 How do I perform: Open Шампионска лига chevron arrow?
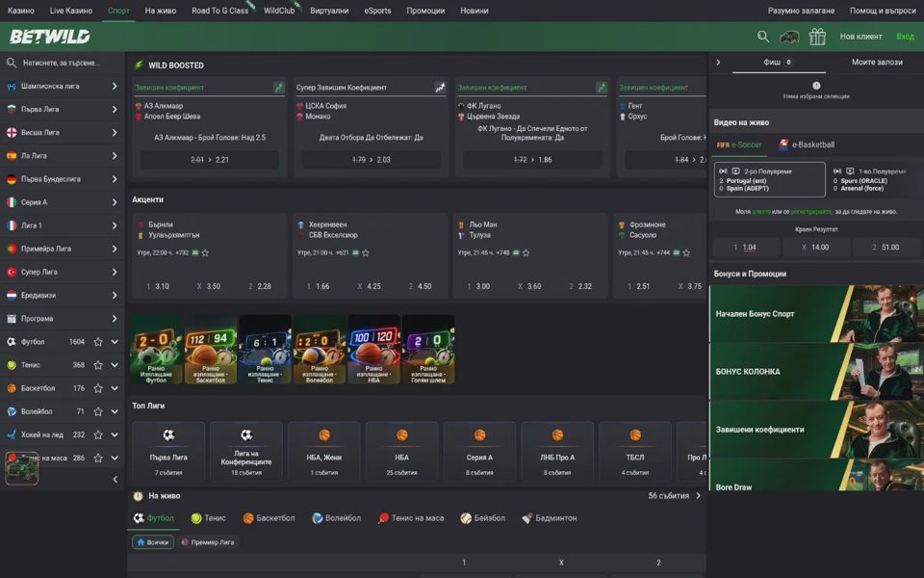tap(115, 86)
